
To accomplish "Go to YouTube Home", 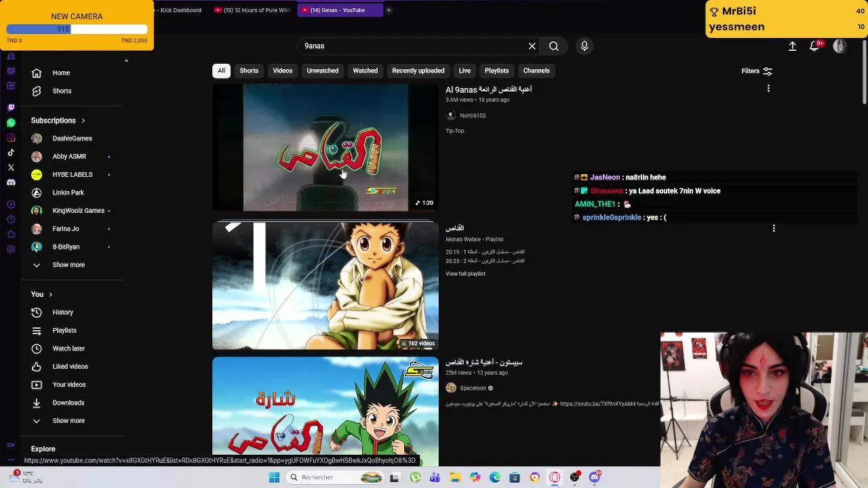I will click(61, 73).
